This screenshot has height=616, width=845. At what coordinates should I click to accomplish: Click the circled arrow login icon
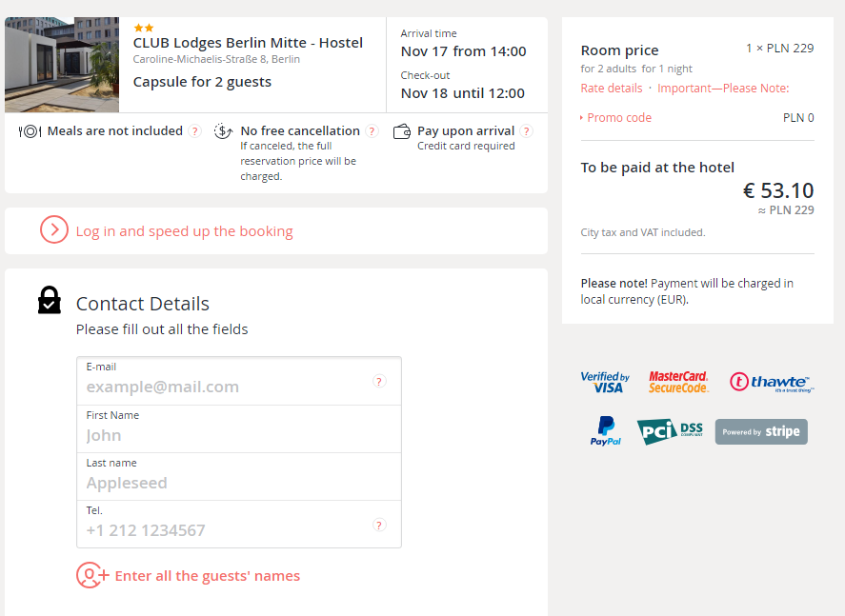click(54, 230)
